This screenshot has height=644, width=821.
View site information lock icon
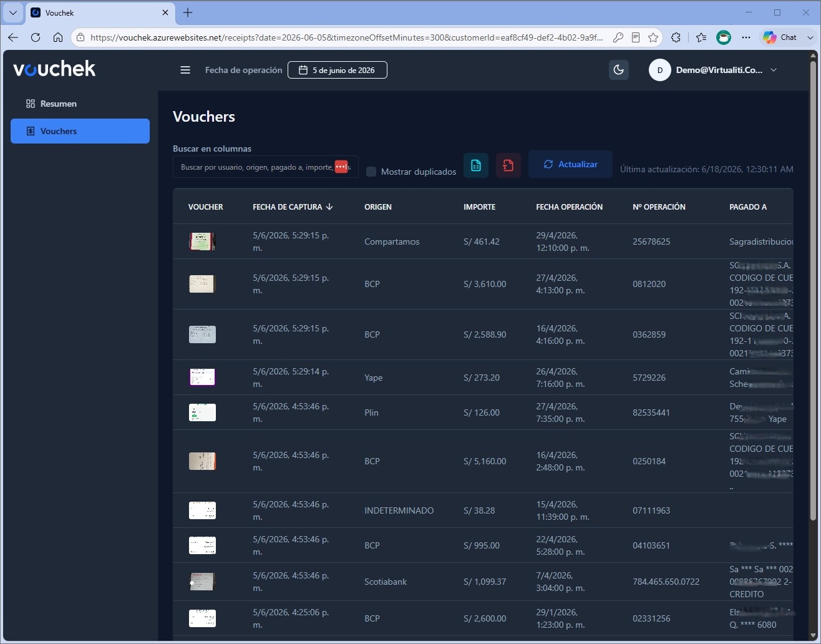click(80, 37)
